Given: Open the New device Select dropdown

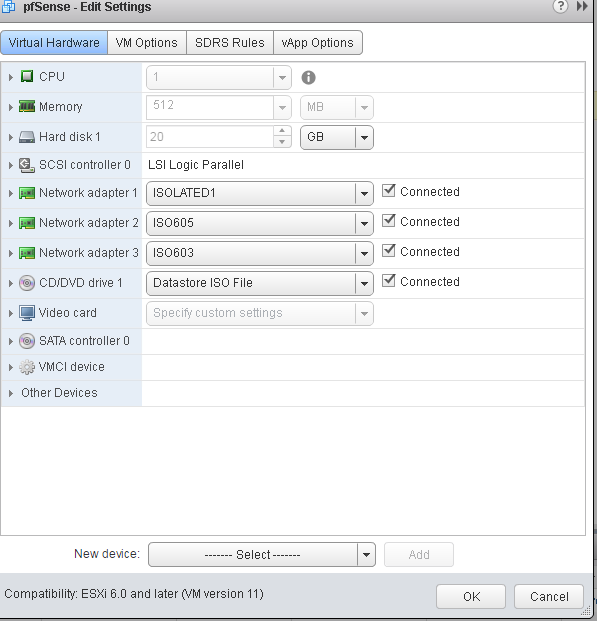Looking at the screenshot, I should 261,554.
